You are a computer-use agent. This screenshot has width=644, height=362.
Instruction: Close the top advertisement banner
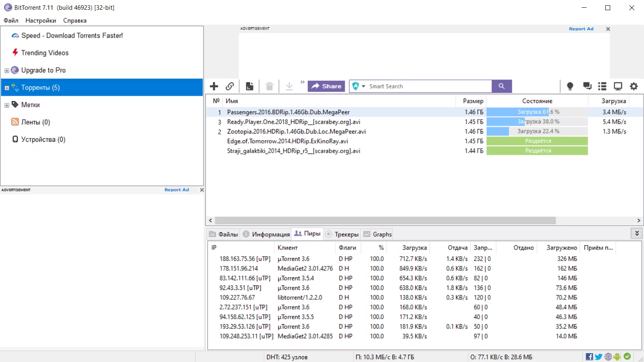608,29
